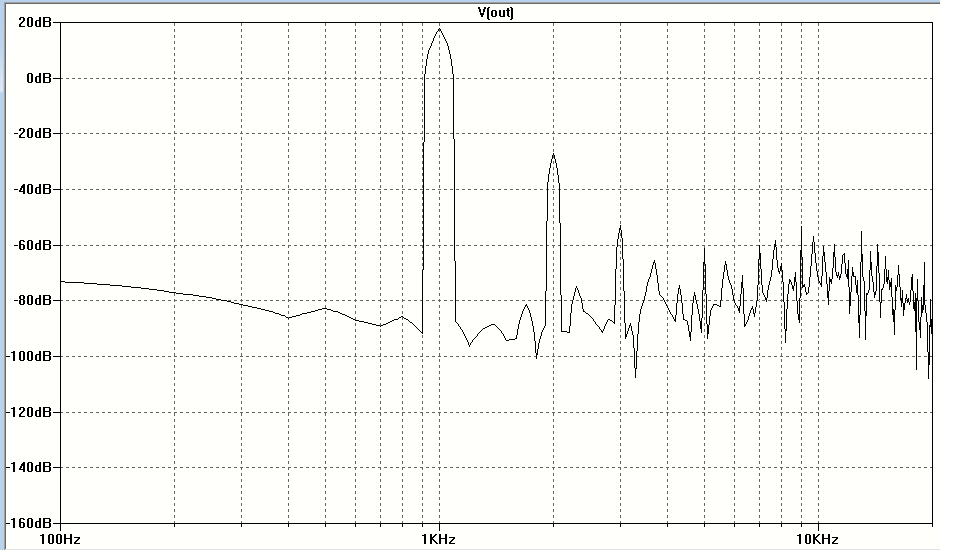Click the -120dB axis label
This screenshot has width=958, height=553.
tap(29, 412)
